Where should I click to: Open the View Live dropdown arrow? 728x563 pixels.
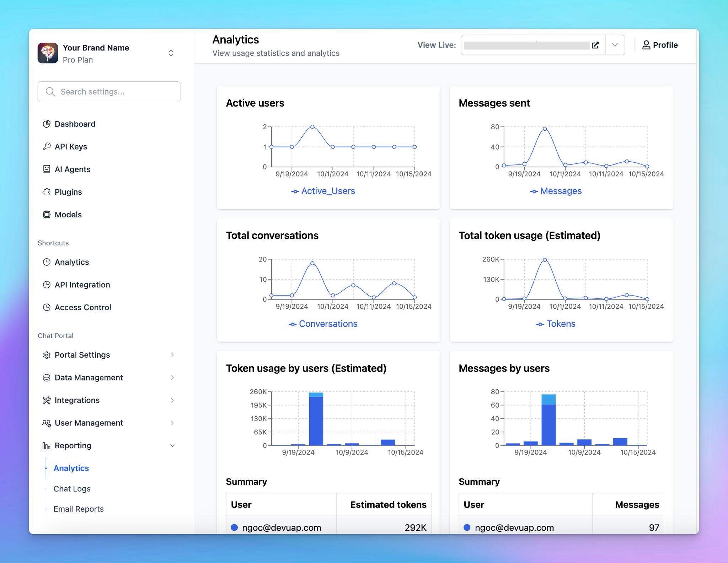(x=615, y=45)
